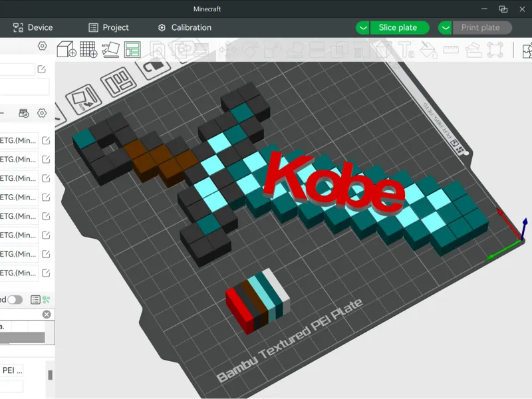Image resolution: width=532 pixels, height=399 pixels.
Task: Click the printer settings gear icon
Action: [x=42, y=46]
